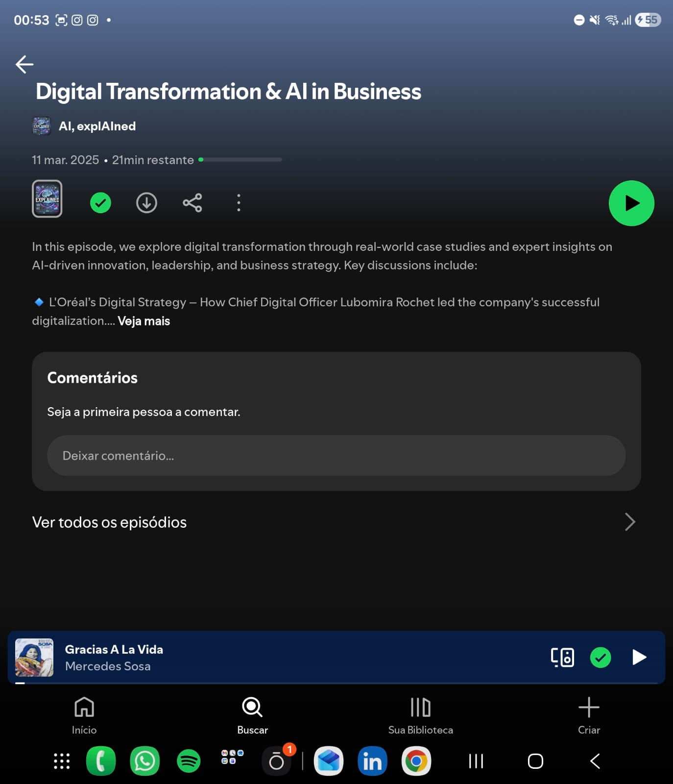Tap the episode cover art thumbnail
The width and height of the screenshot is (673, 784).
click(x=47, y=199)
